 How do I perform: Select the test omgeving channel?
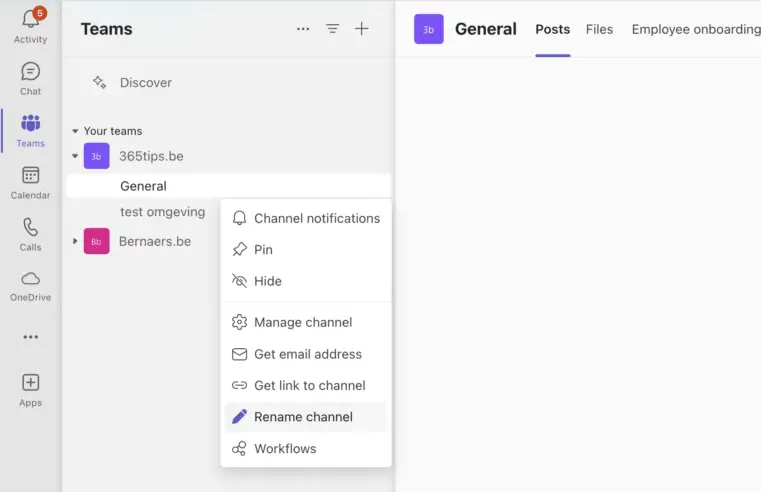click(163, 212)
